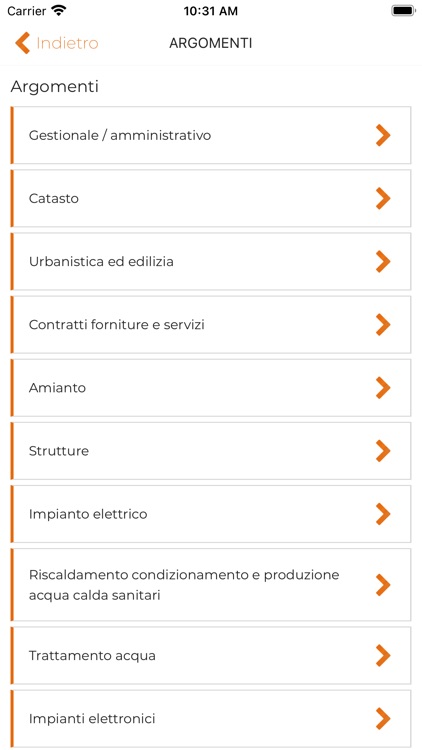Open Urbanistica ed edilizia section

coord(211,262)
